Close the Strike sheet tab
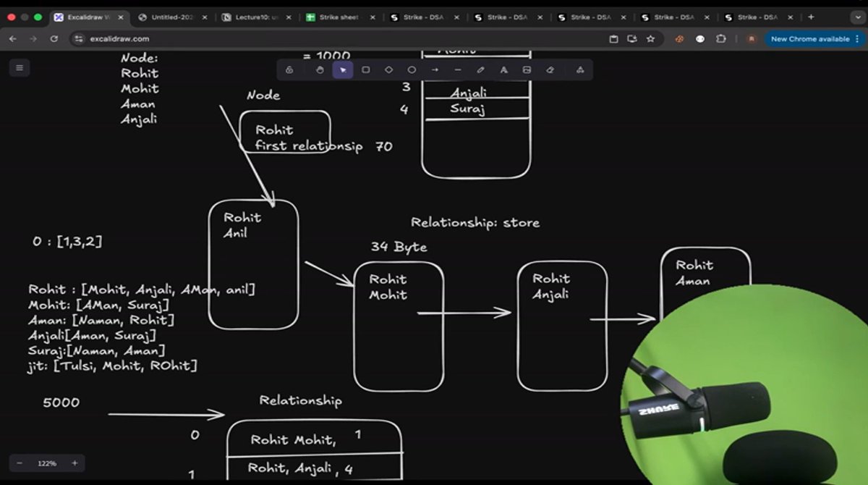Viewport: 868px width, 485px height. coord(373,17)
